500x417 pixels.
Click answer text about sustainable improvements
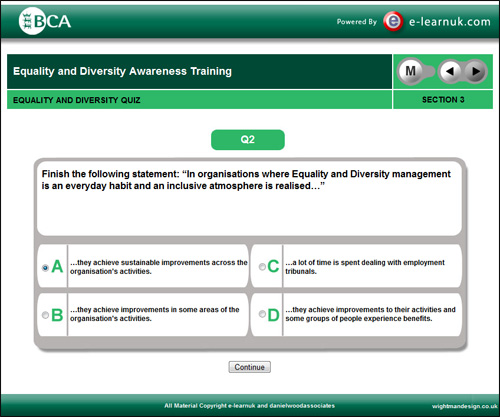pyautogui.click(x=159, y=267)
